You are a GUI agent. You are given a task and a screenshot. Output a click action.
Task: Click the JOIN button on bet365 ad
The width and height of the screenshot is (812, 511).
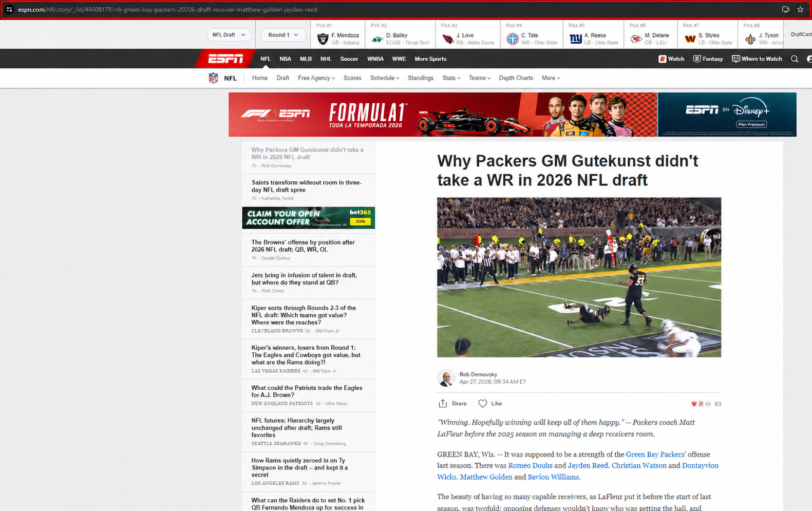click(x=360, y=221)
